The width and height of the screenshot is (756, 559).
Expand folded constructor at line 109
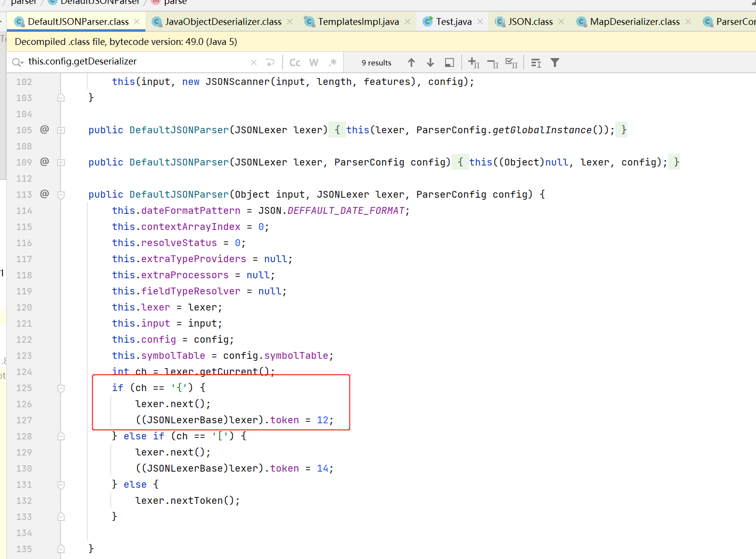point(61,163)
